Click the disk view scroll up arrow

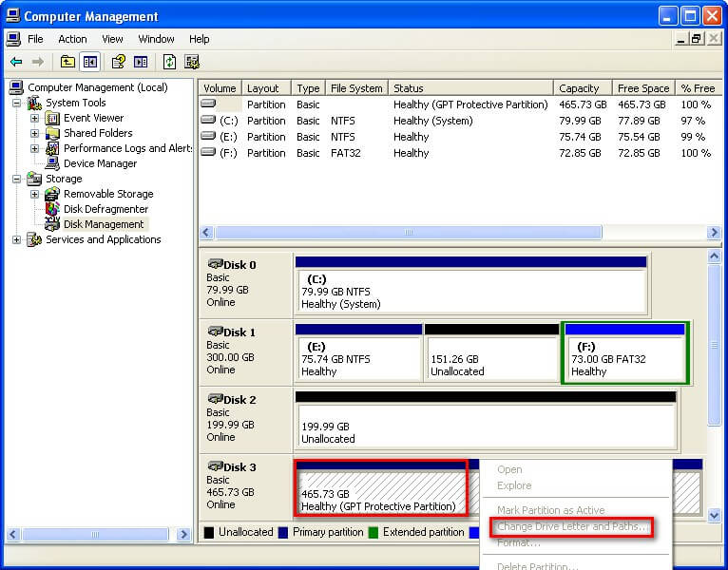[x=714, y=256]
